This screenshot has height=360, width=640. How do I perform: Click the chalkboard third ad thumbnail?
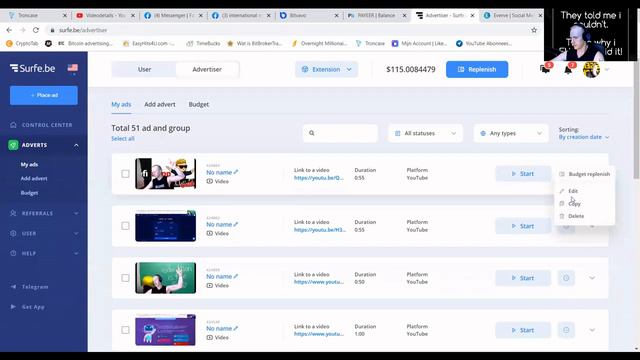click(x=165, y=278)
